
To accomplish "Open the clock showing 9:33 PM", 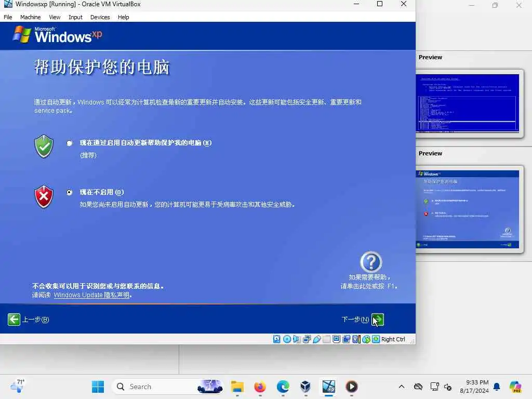I will click(x=474, y=387).
